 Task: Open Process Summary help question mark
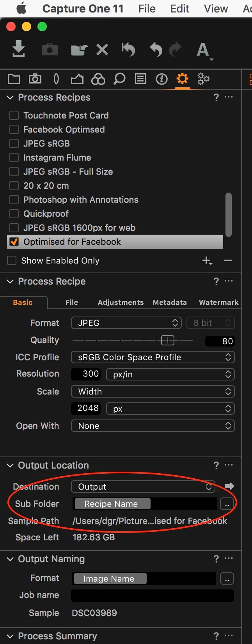pyautogui.click(x=216, y=636)
